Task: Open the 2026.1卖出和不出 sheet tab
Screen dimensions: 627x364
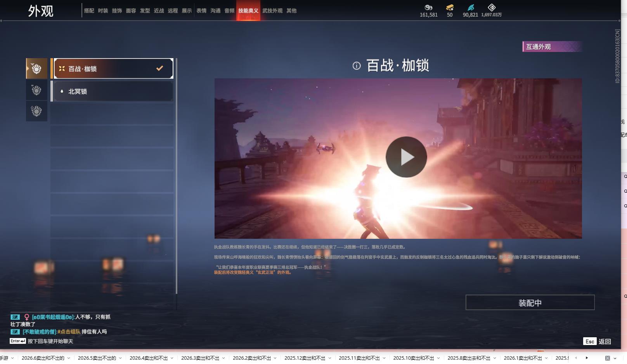Action: [523, 358]
